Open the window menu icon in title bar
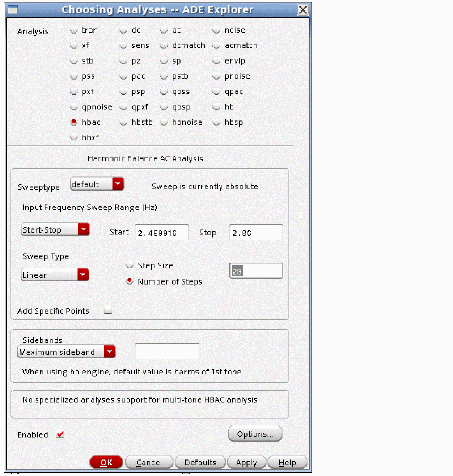Screen dimensions: 453x476 [x=13, y=10]
